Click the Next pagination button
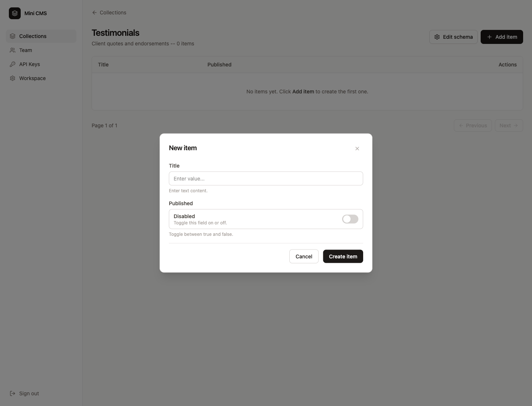The image size is (532, 406). pyautogui.click(x=509, y=125)
